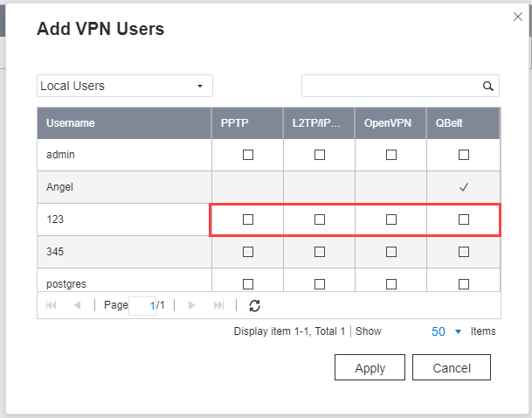Viewport: 532px width, 418px height.
Task: Go to the previous page
Action: pos(78,305)
